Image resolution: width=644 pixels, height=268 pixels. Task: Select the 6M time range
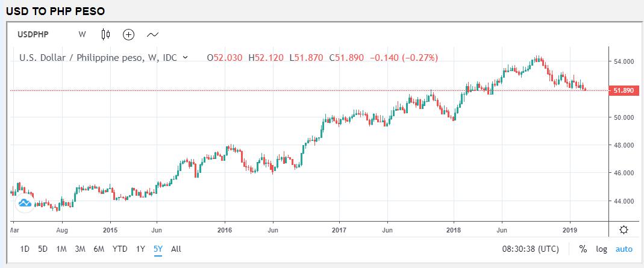click(x=99, y=249)
